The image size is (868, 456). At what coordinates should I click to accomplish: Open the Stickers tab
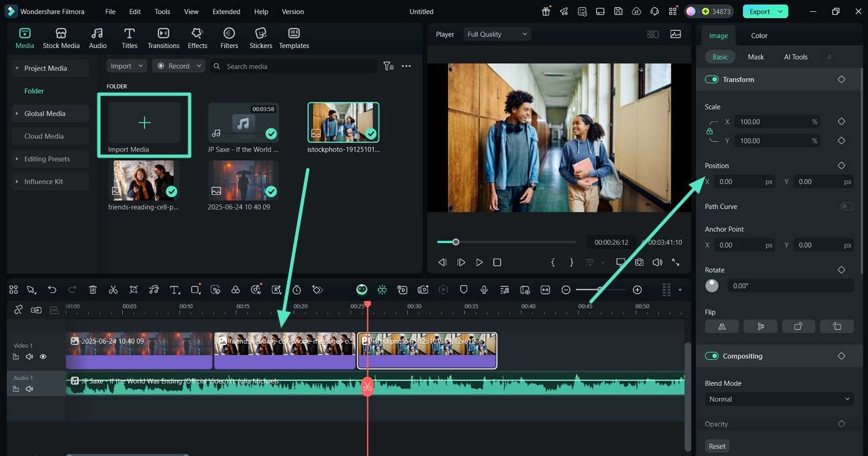point(260,39)
